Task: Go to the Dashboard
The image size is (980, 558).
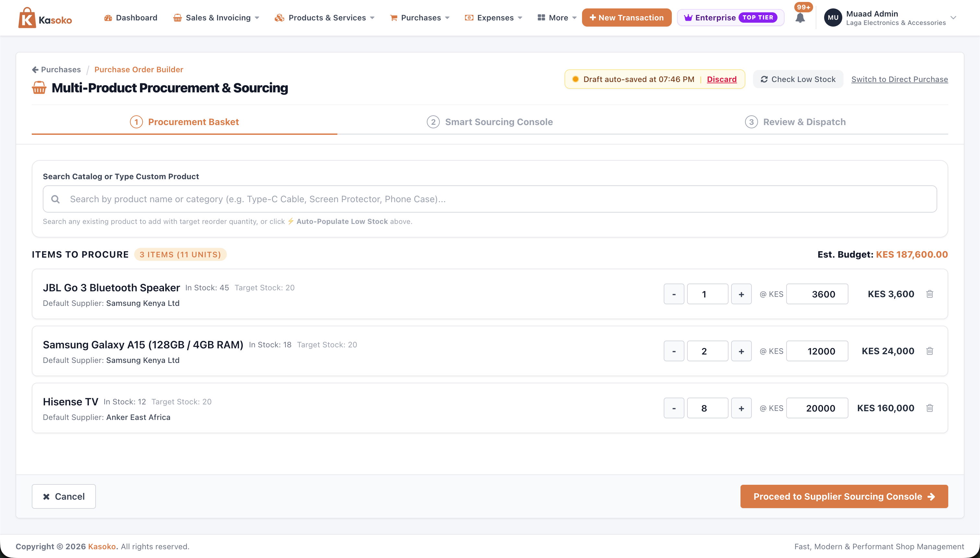Action: (131, 17)
